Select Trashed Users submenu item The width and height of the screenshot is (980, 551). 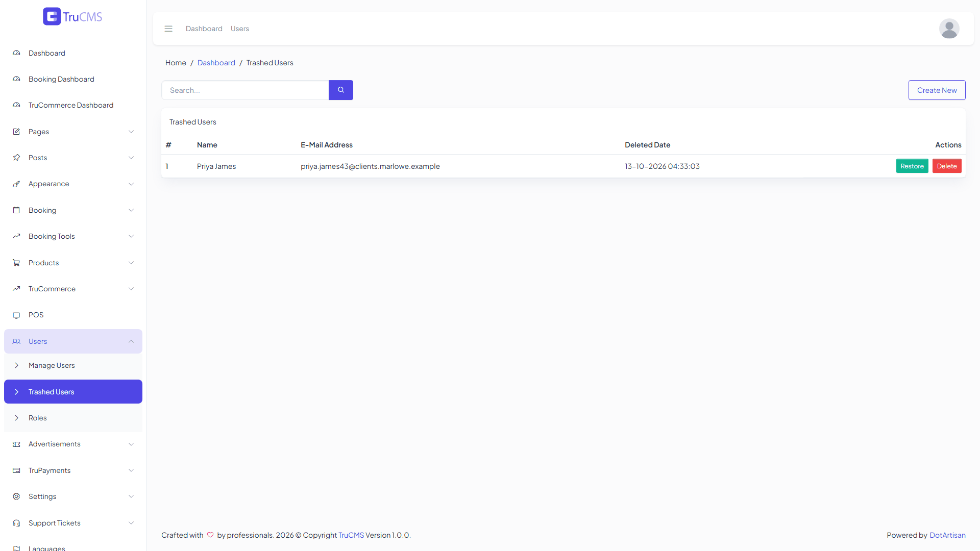[x=73, y=392]
